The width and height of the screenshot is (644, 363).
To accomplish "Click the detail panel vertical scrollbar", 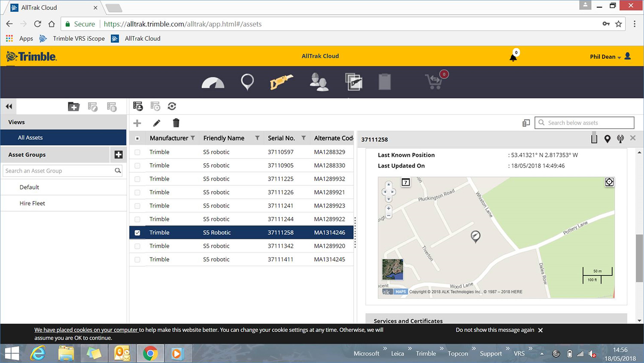I will (x=639, y=258).
